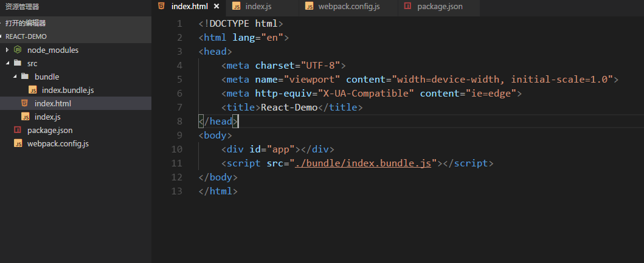644x263 pixels.
Task: Select index.html in the file tree
Action: [53, 103]
